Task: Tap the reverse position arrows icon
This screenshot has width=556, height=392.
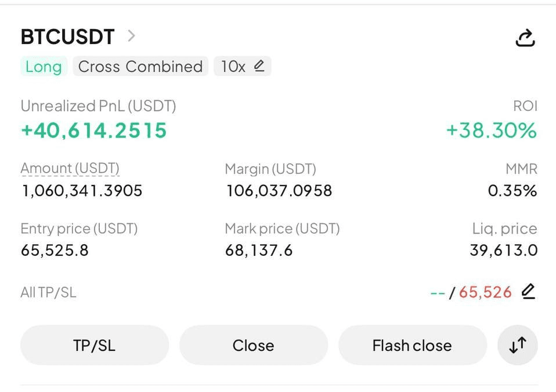Action: (x=518, y=345)
